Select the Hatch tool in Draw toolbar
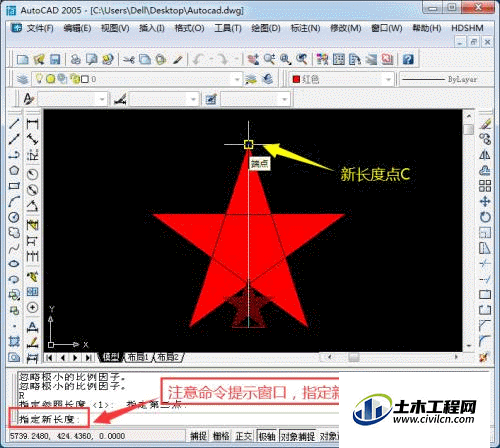This screenshot has height=448, width=500. [14, 341]
